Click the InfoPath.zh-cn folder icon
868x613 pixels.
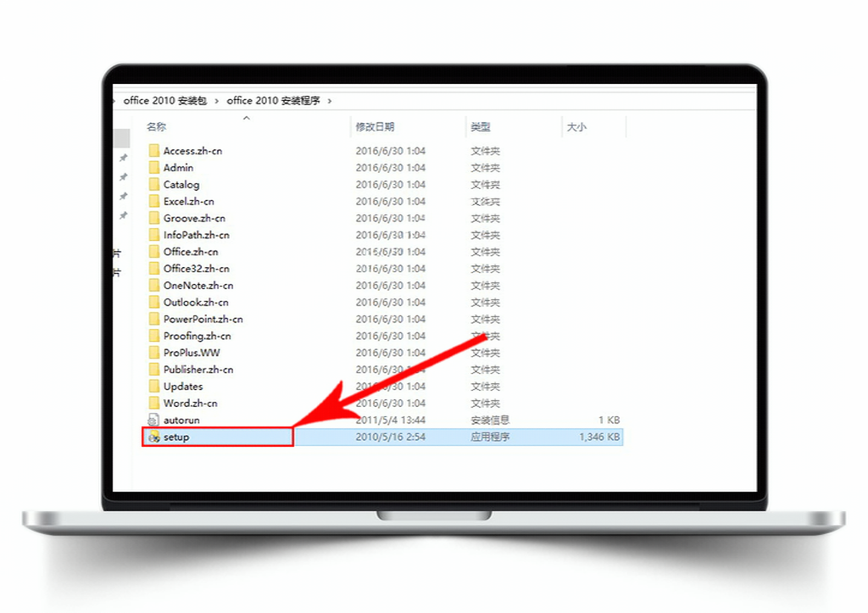pos(154,235)
